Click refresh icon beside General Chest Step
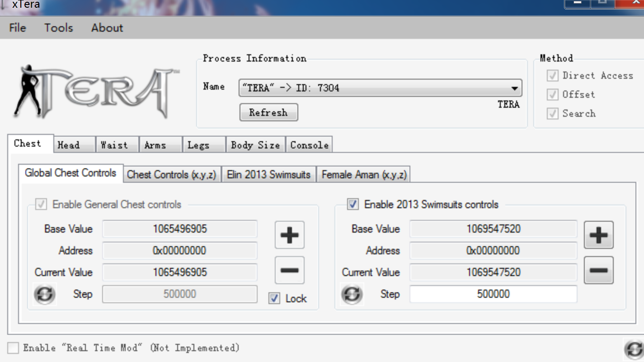This screenshot has width=644, height=362. coord(45,294)
